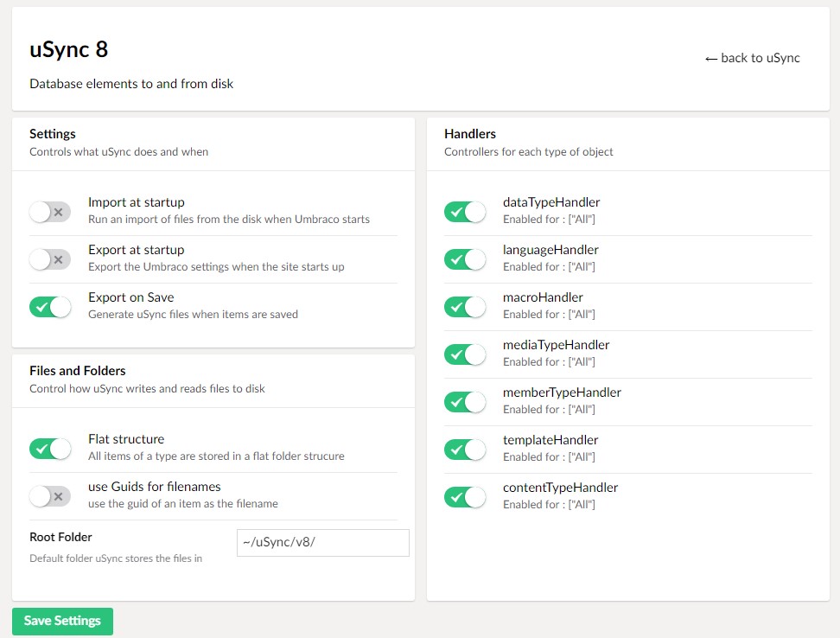Image resolution: width=840 pixels, height=638 pixels.
Task: Click 'Controls what uSync does and when' text
Action: pyautogui.click(x=119, y=151)
